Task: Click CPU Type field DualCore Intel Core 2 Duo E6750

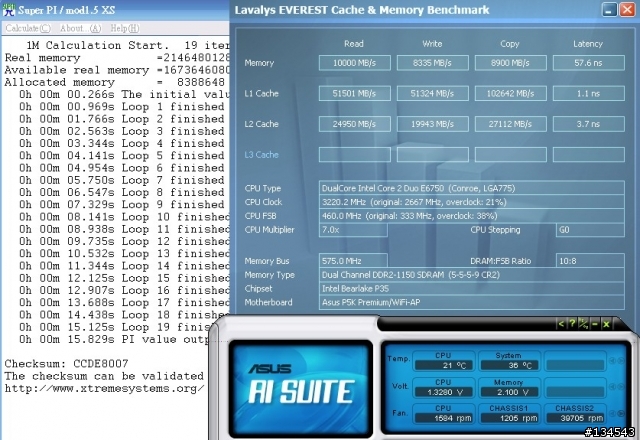Action: click(471, 188)
